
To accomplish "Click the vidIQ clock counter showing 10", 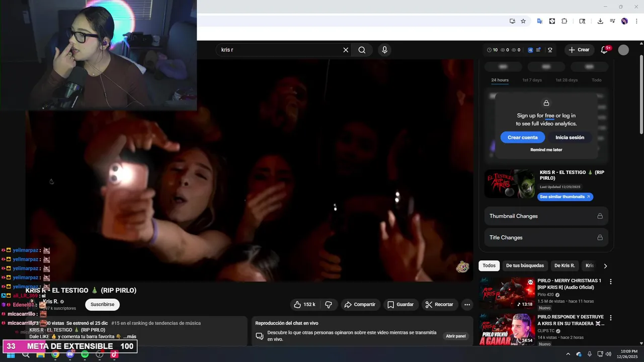I will click(493, 50).
